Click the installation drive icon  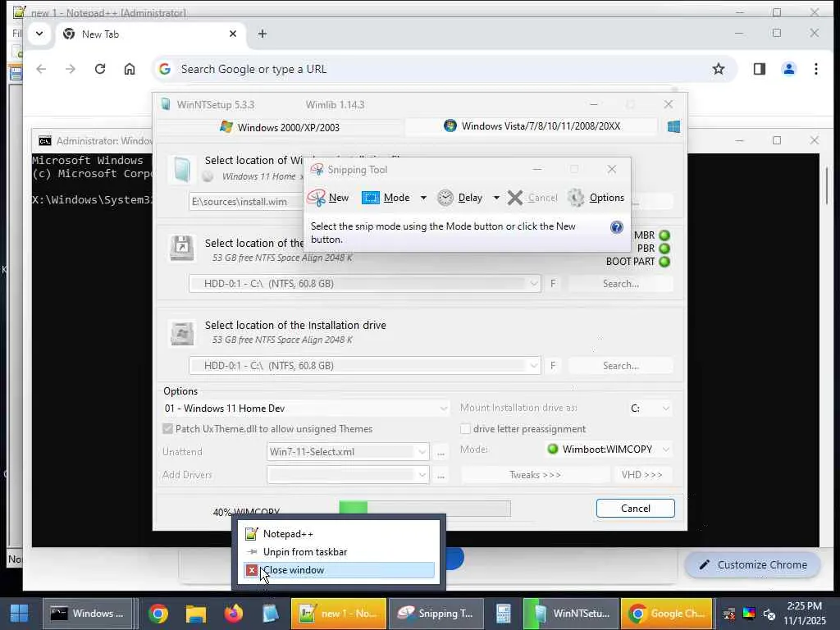(181, 333)
